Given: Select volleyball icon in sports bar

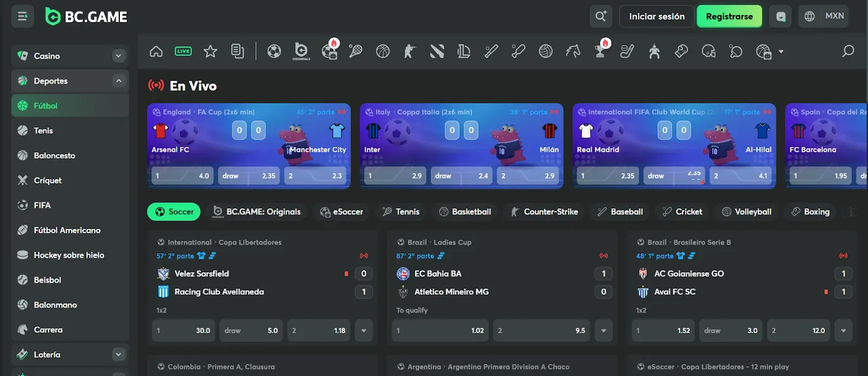Looking at the screenshot, I should [x=546, y=52].
